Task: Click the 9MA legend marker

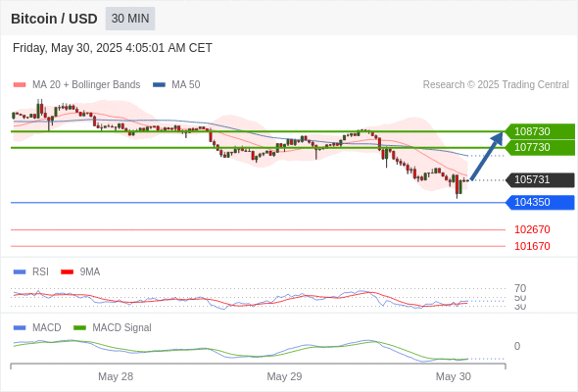Action: [x=67, y=272]
